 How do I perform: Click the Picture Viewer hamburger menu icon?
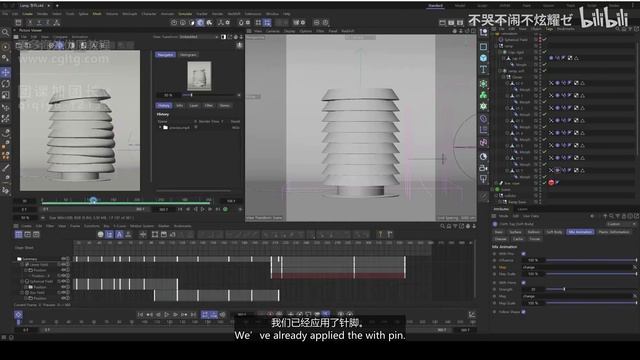16,37
